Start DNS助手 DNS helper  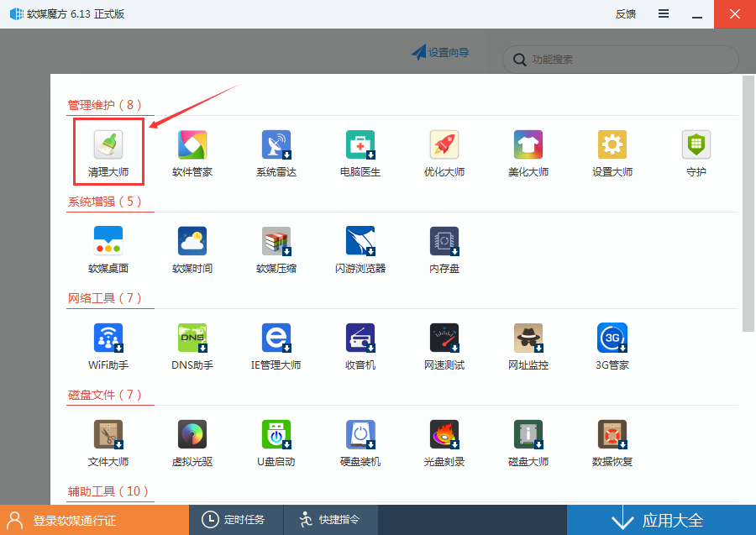pyautogui.click(x=192, y=344)
